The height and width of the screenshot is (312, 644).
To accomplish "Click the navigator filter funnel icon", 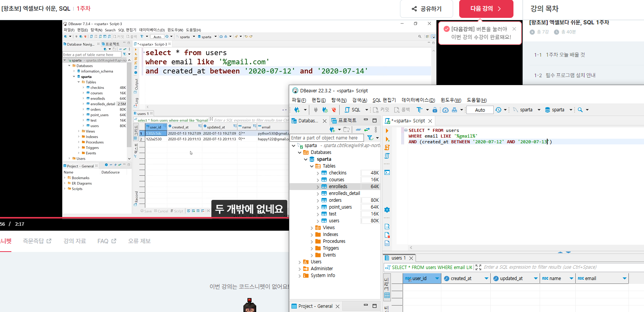I will (370, 138).
